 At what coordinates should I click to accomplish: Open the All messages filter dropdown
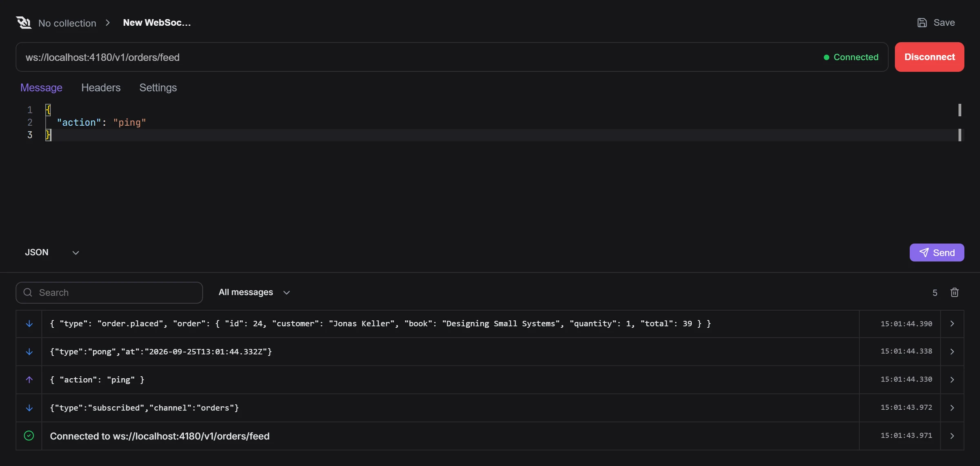click(x=254, y=292)
